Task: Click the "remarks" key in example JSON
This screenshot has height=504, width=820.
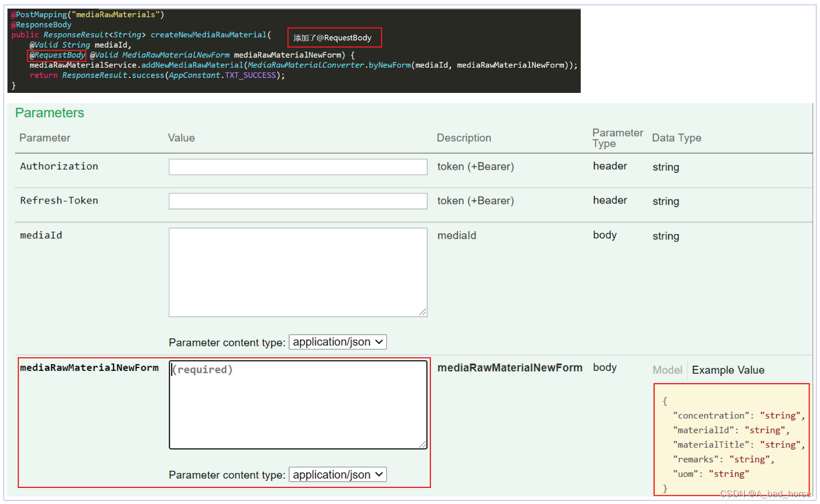Action: point(696,460)
